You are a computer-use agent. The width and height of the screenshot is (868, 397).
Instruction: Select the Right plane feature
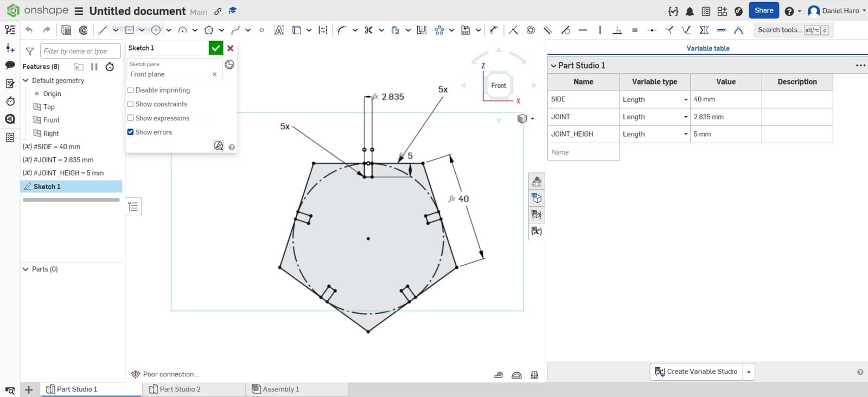coord(51,133)
